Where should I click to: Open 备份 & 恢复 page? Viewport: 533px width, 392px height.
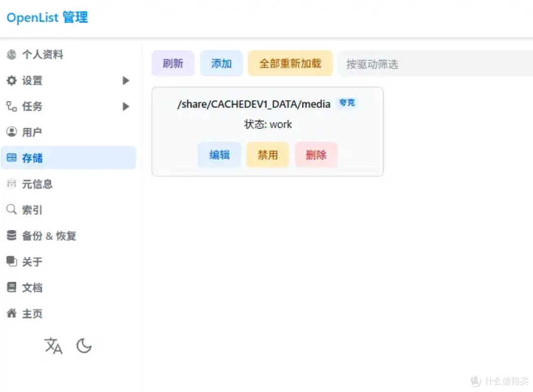[68, 235]
